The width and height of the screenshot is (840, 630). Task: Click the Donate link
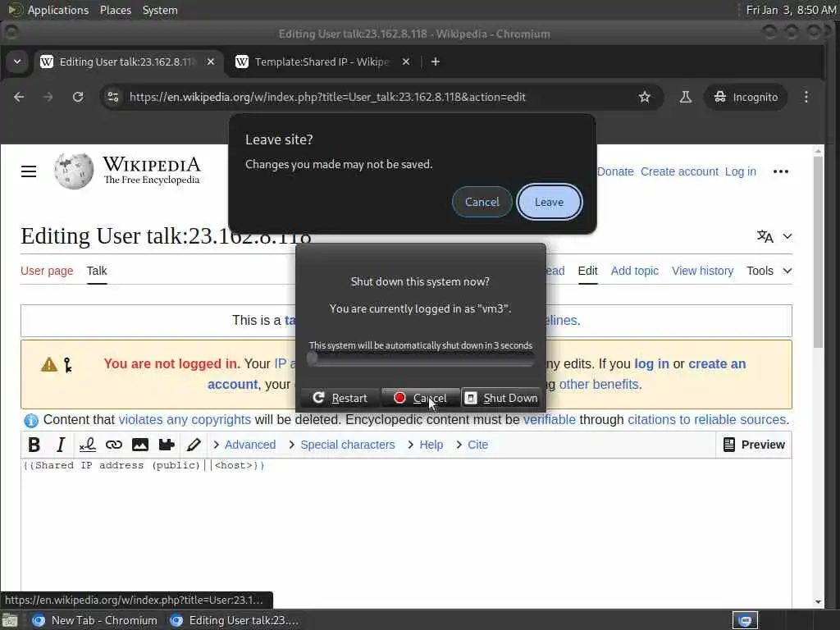[615, 171]
